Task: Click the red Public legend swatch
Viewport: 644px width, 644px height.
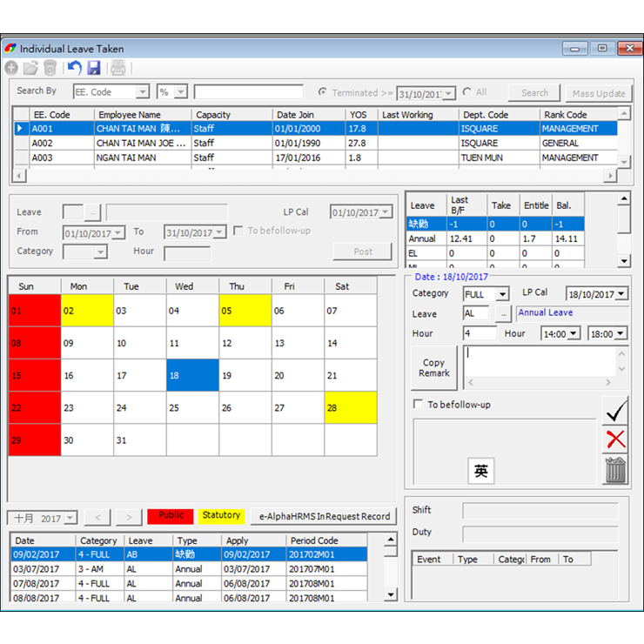Action: [171, 516]
